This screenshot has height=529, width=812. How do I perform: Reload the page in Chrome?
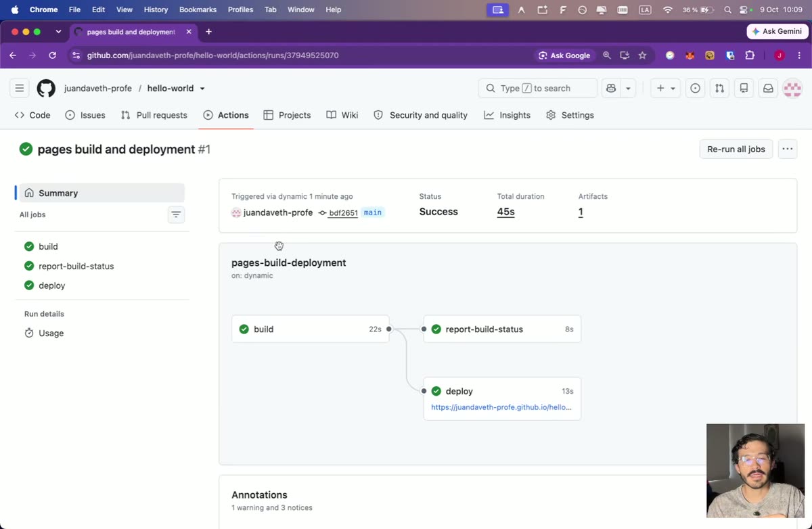tap(52, 55)
